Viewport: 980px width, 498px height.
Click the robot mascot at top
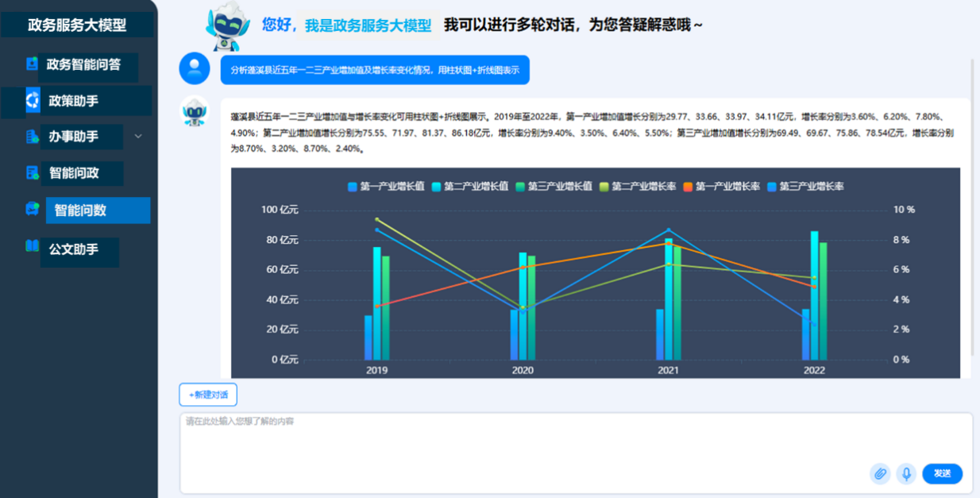(x=228, y=27)
